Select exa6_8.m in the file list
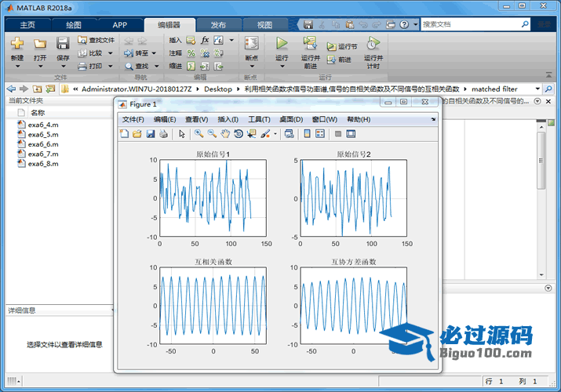The width and height of the screenshot is (561, 392). (43, 164)
